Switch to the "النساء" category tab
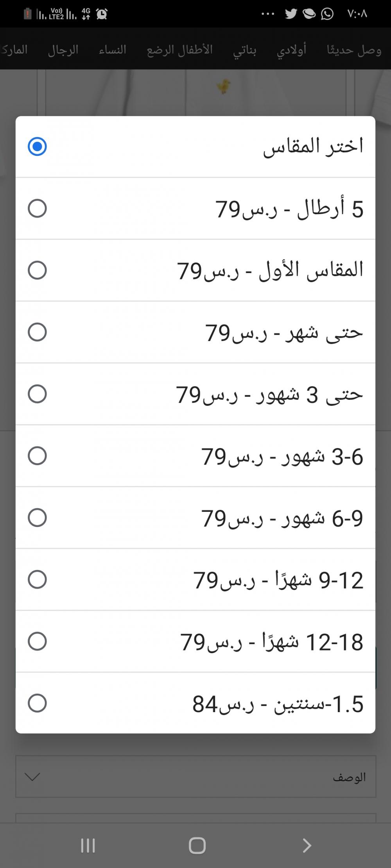Image resolution: width=391 pixels, height=868 pixels. tap(113, 50)
